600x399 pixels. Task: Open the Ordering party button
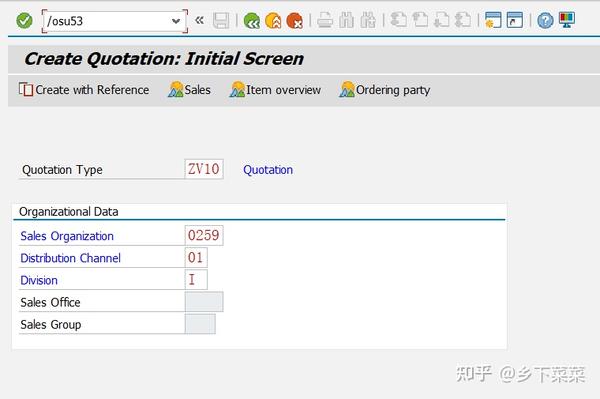[385, 90]
